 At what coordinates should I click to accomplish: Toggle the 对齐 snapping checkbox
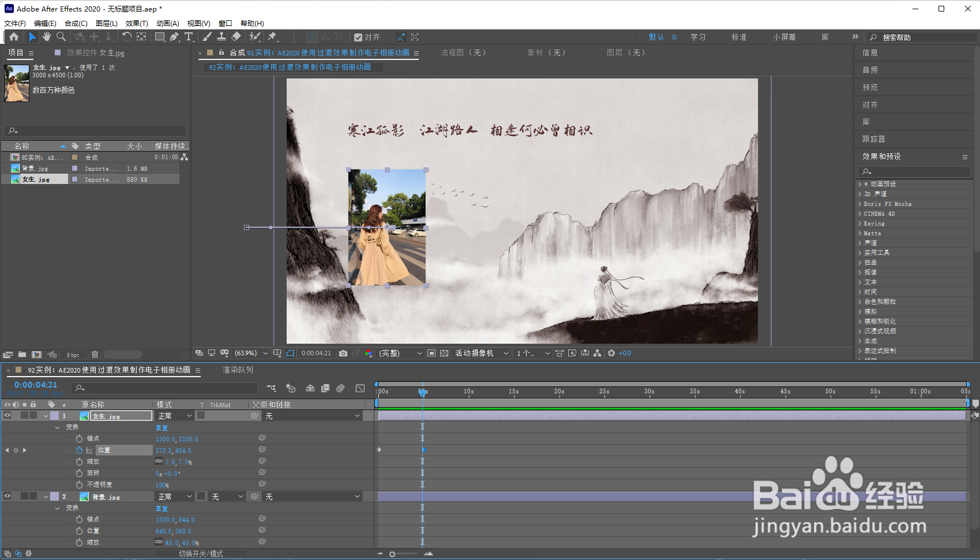pos(358,37)
